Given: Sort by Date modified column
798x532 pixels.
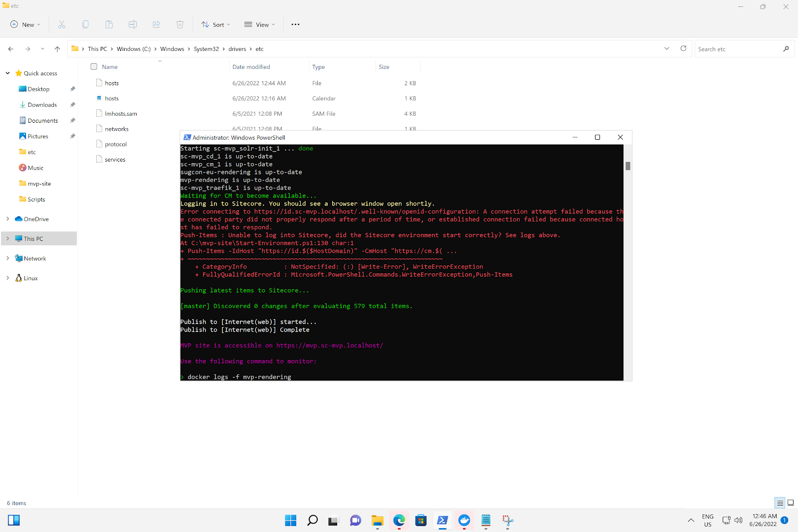Looking at the screenshot, I should tap(251, 67).
